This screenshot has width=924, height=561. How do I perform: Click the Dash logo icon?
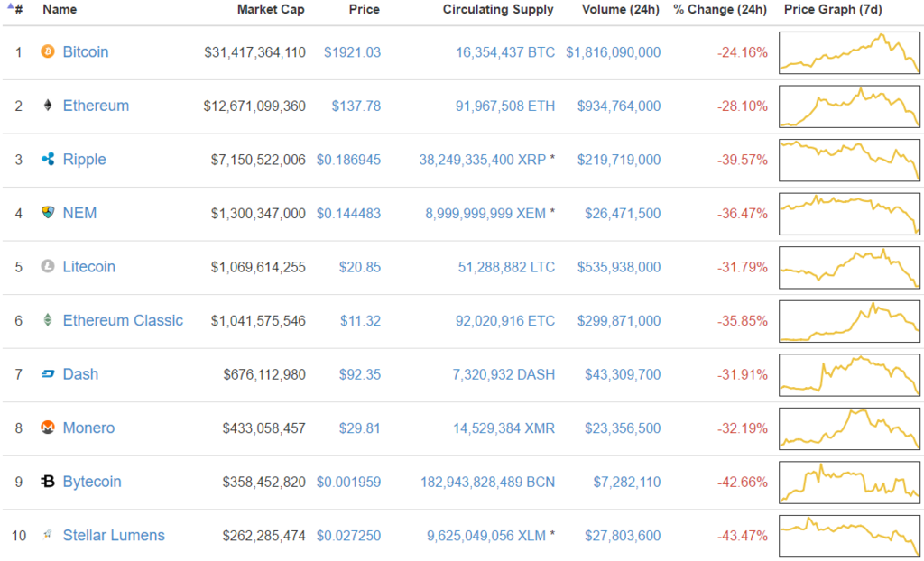[47, 373]
